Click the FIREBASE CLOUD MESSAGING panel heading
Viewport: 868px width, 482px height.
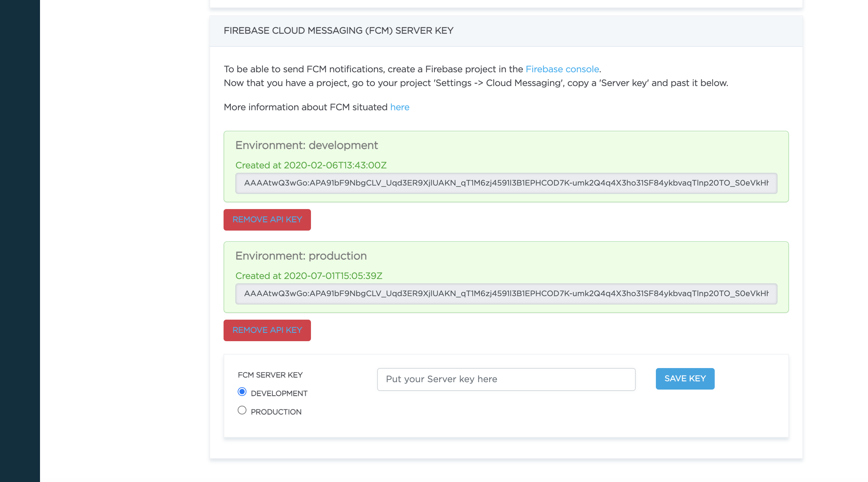tap(339, 30)
